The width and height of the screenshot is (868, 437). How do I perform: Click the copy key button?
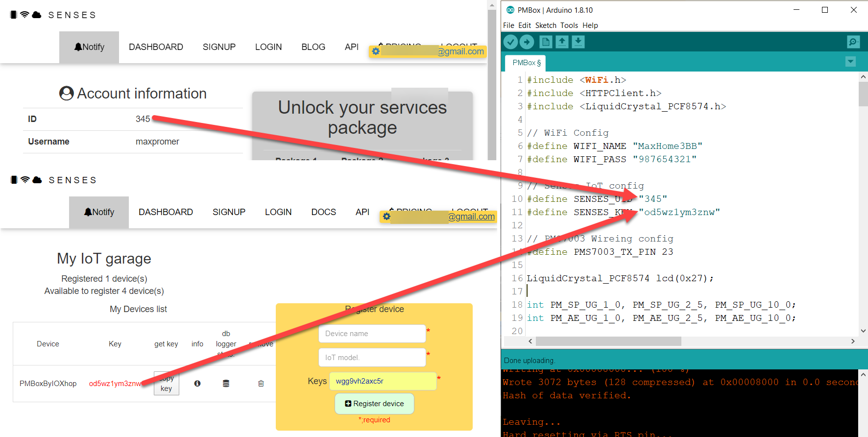pyautogui.click(x=167, y=383)
